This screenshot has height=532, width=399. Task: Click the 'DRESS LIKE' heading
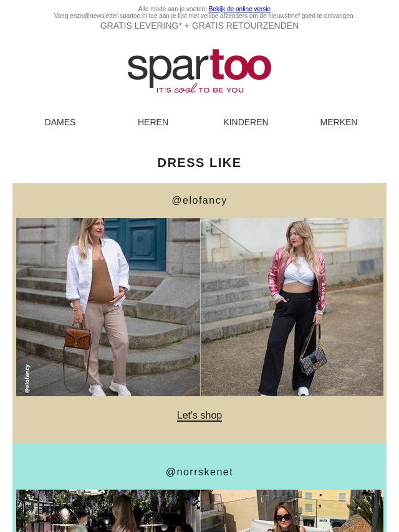tap(199, 163)
